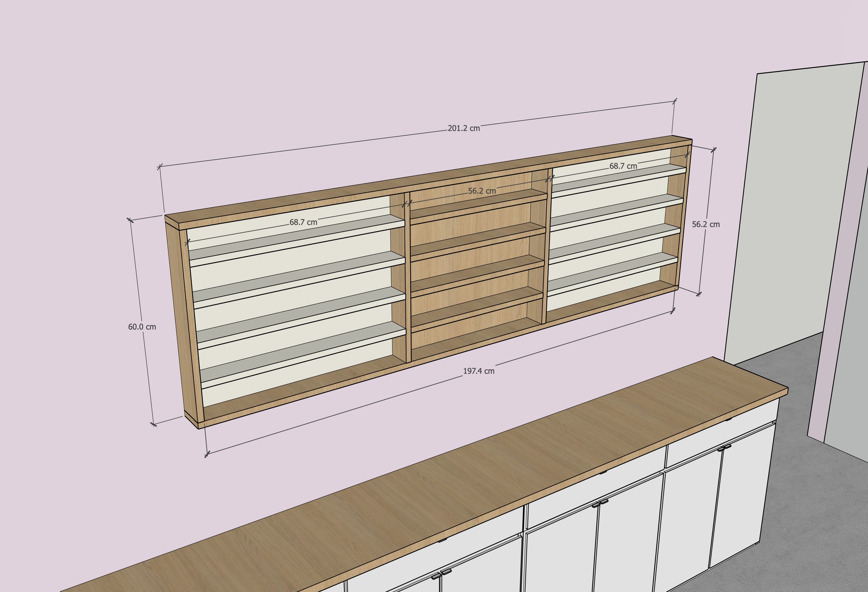The width and height of the screenshot is (868, 592).
Task: Click the 201.2 cm dimension label
Action: pyautogui.click(x=463, y=128)
